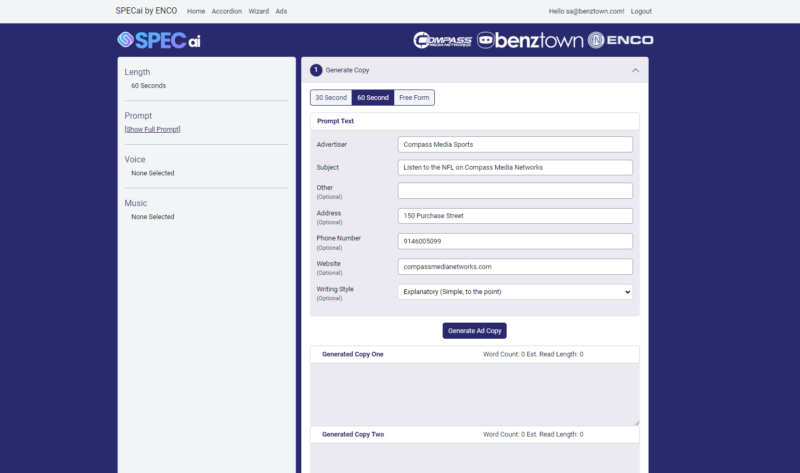Image resolution: width=800 pixels, height=473 pixels.
Task: Click Show Full Prompt link
Action: tap(153, 130)
